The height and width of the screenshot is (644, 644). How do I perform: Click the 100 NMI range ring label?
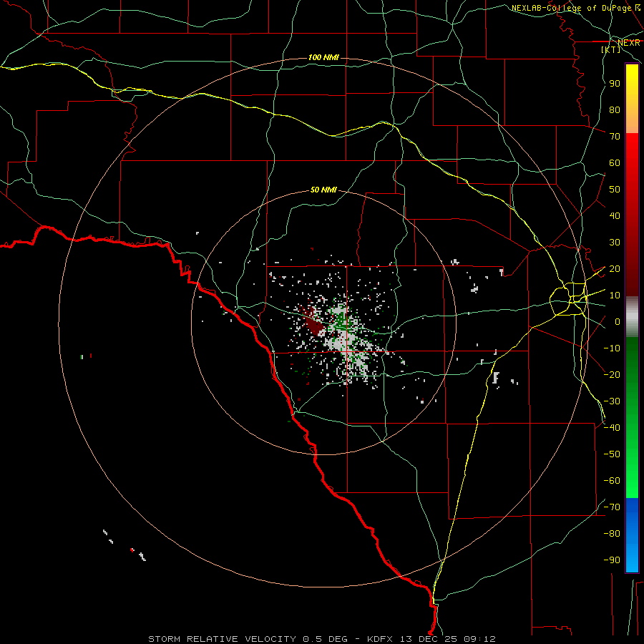pos(323,57)
